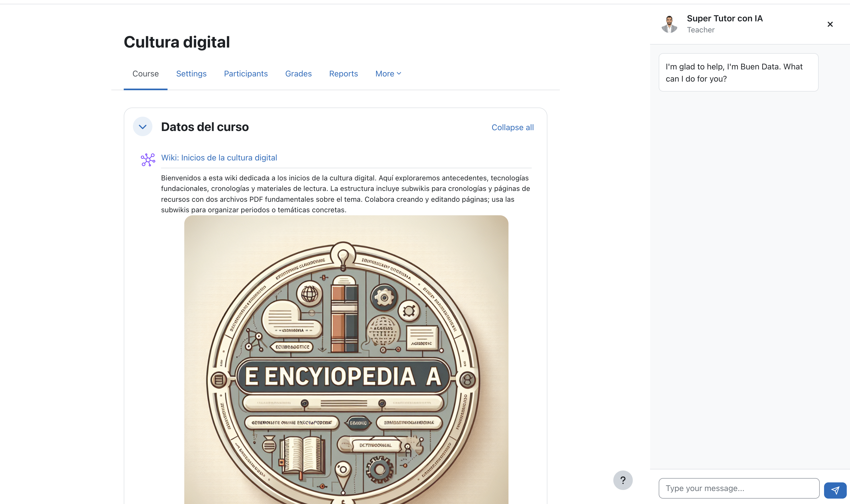The height and width of the screenshot is (504, 850).
Task: Click the Encyclopedia illustration image
Action: 346,359
